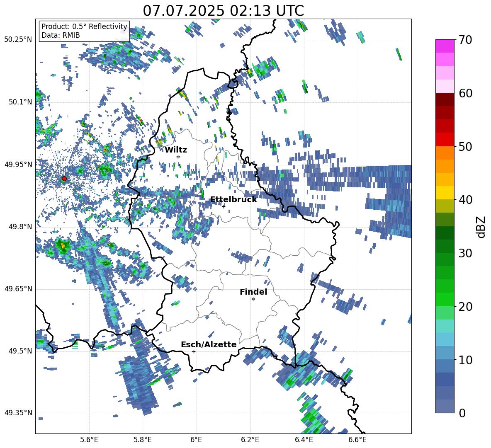Image resolution: width=491 pixels, height=448 pixels.
Task: Pick the yellow colorbar swatch above 40 dBZ
Action: [x=445, y=193]
